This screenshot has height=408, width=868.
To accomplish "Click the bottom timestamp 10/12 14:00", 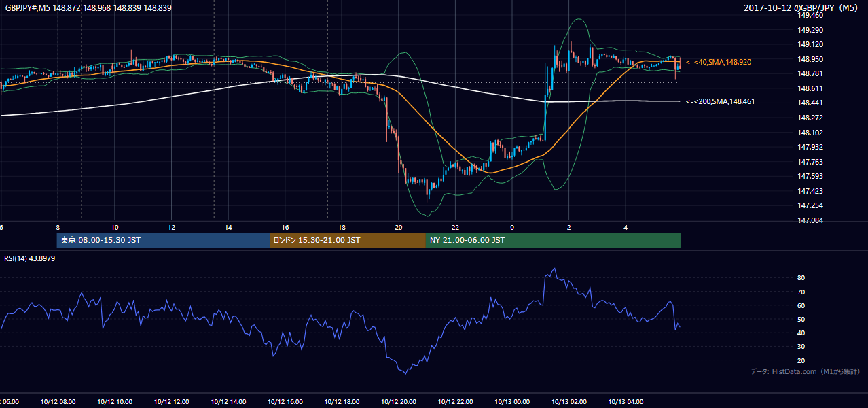I will point(228,402).
